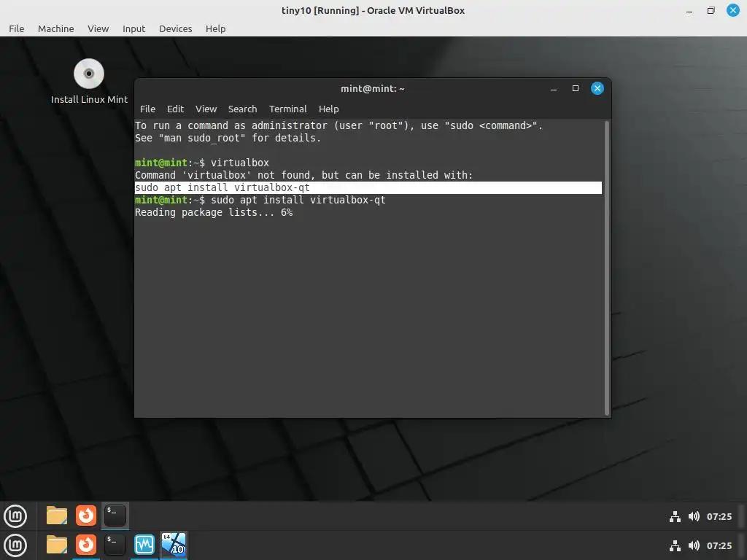Viewport: 747px width, 560px height.
Task: Maximize the mint@mint terminal window
Action: (576, 88)
